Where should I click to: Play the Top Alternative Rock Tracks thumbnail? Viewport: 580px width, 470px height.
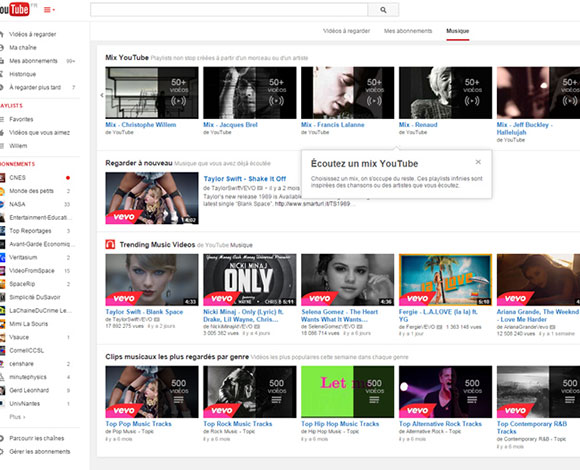[445, 392]
